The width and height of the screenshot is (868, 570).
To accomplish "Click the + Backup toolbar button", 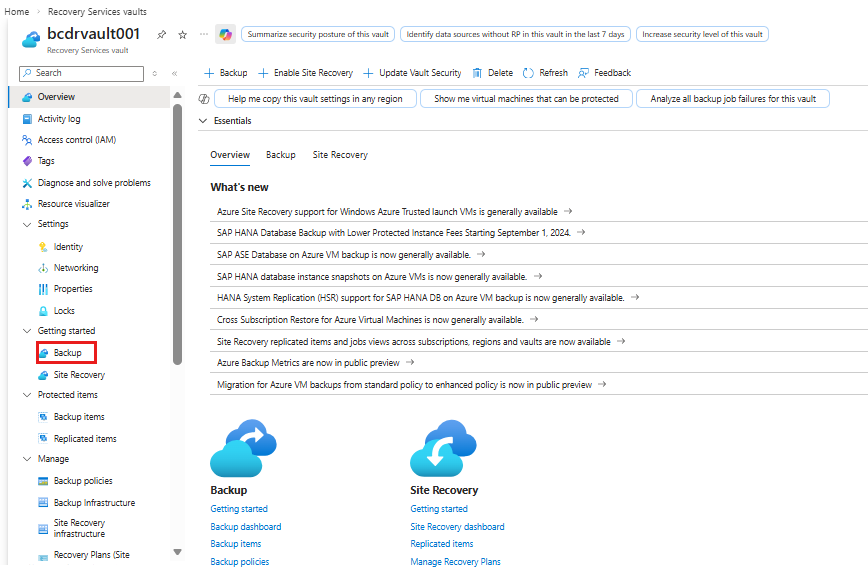I will coord(226,73).
